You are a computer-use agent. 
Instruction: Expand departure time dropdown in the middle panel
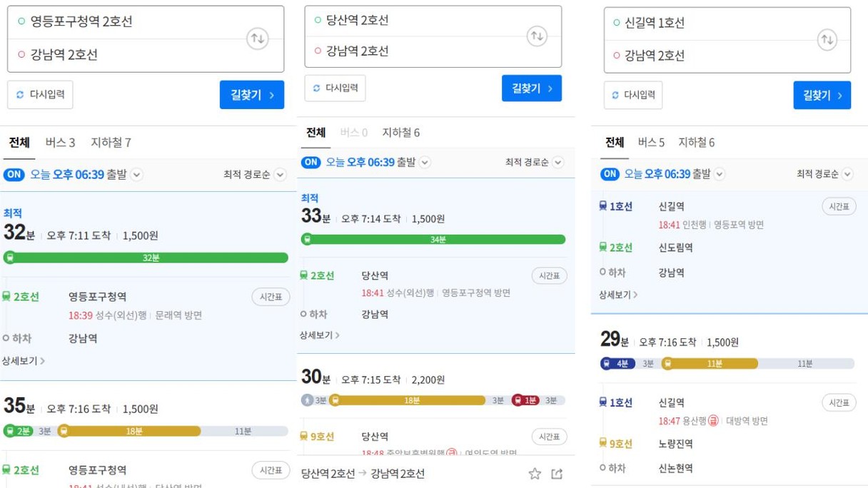tap(425, 162)
